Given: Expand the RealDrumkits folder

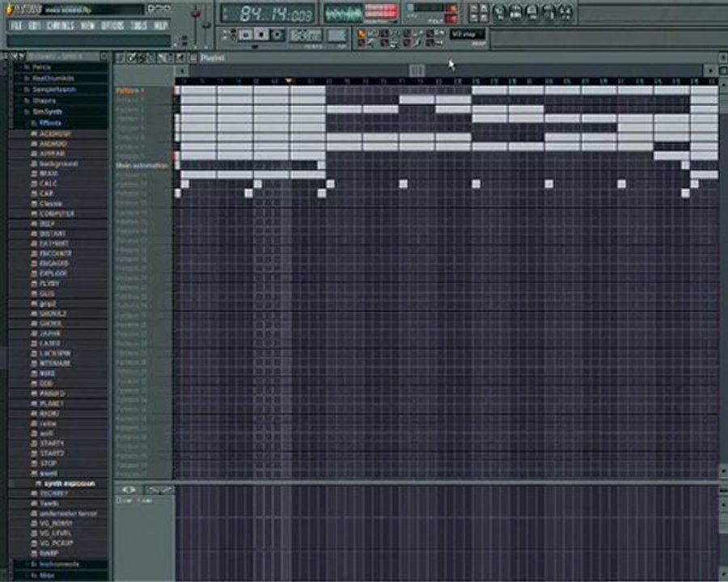Looking at the screenshot, I should pos(52,78).
